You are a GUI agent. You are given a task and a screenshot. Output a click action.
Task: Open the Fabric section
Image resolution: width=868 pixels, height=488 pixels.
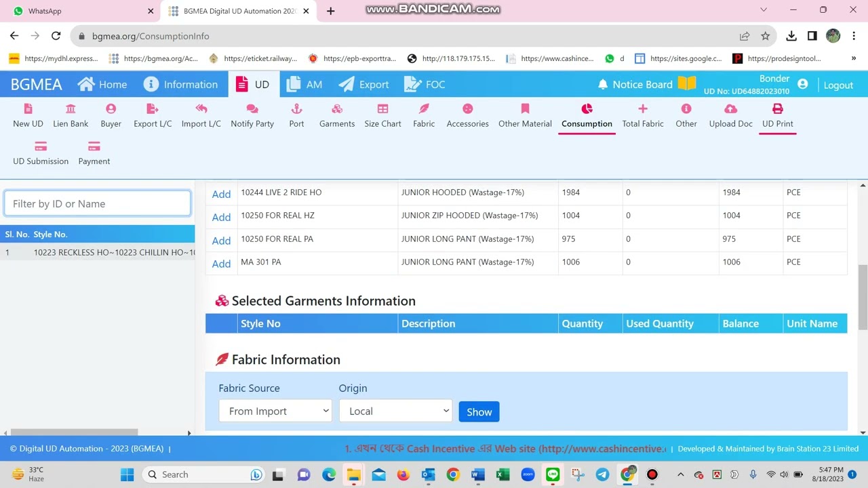[x=424, y=116]
